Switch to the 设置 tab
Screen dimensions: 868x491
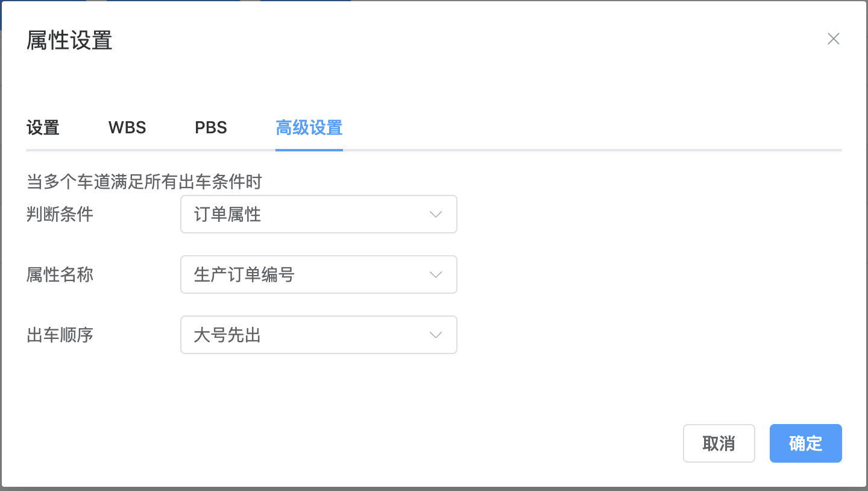click(x=43, y=128)
